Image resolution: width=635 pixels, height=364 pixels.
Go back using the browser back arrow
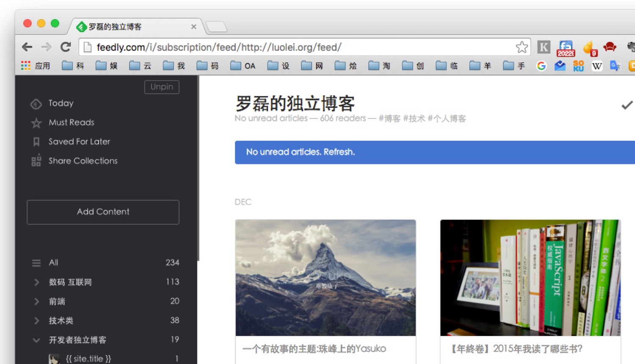[x=27, y=47]
